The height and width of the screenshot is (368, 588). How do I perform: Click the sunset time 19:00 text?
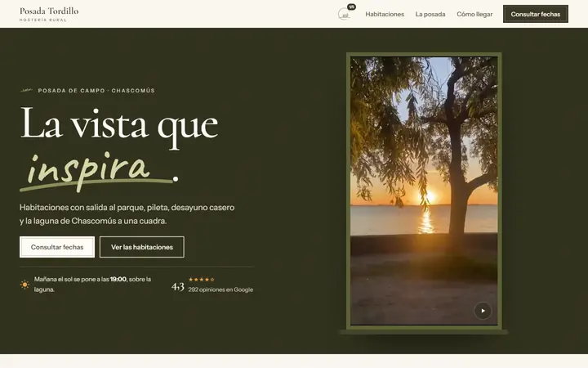(x=118, y=279)
